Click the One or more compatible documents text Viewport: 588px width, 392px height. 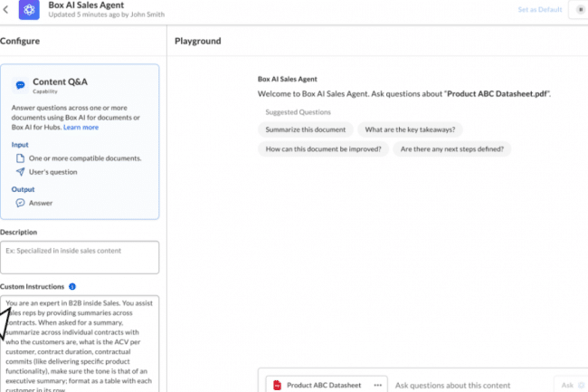click(85, 158)
